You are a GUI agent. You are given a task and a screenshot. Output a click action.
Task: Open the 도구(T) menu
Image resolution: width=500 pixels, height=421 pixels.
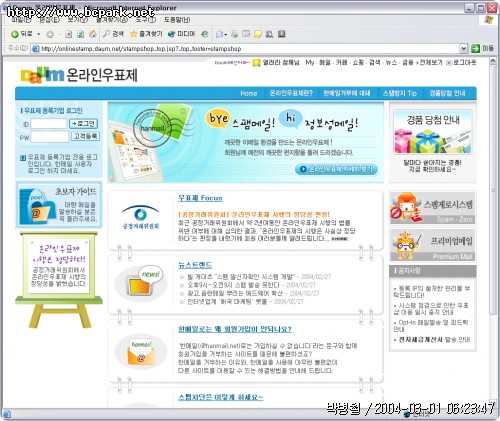tap(146, 20)
